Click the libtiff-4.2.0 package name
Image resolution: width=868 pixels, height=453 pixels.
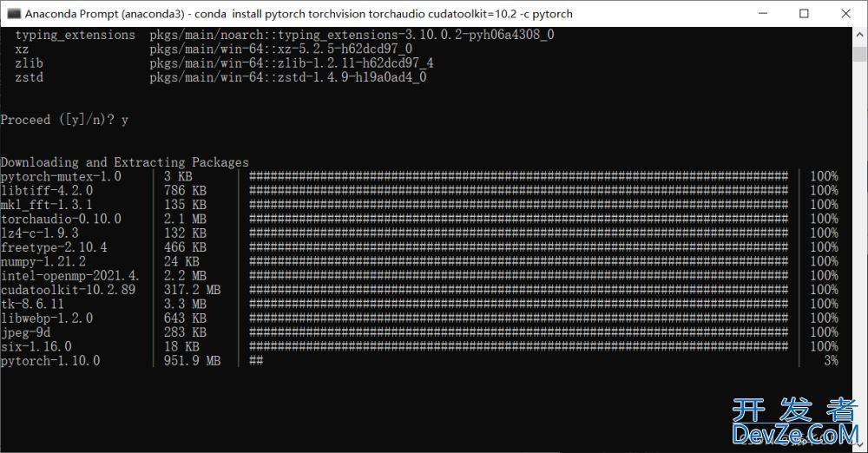click(47, 191)
